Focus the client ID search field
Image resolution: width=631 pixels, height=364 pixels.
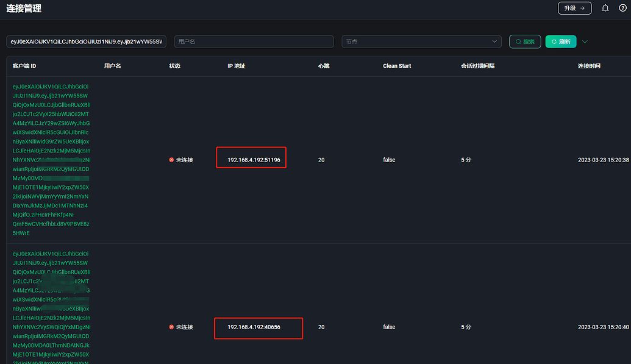86,41
